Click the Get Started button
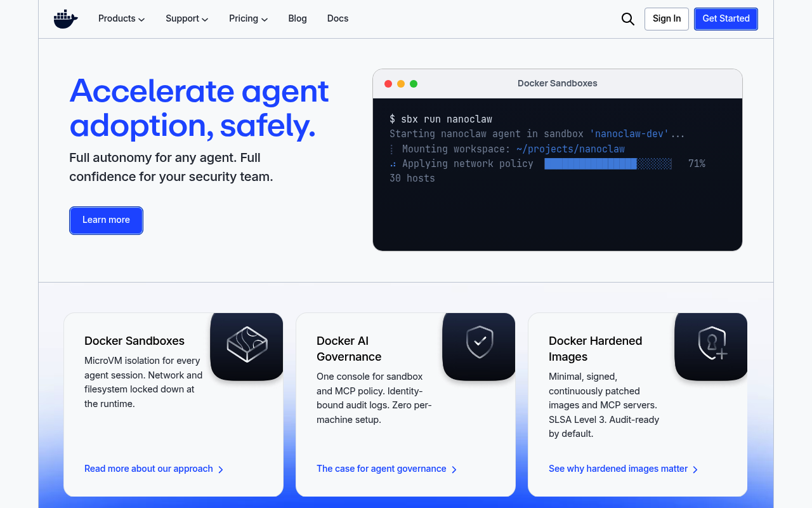This screenshot has height=508, width=812. (726, 19)
